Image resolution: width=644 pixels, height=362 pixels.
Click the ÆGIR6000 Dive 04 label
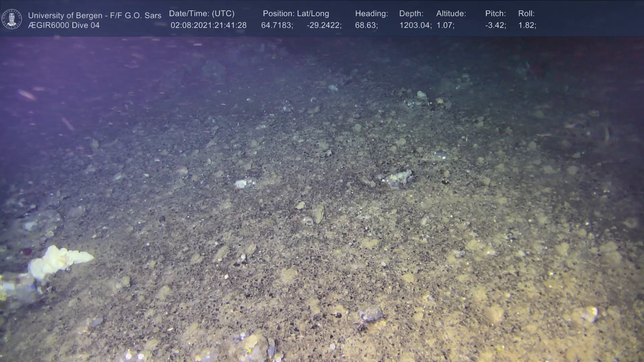[x=64, y=25]
